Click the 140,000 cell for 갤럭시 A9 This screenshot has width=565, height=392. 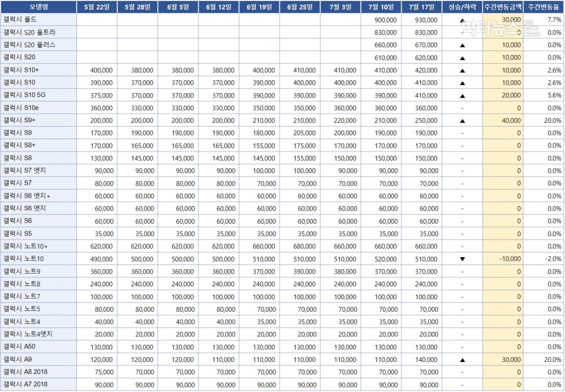(x=426, y=360)
